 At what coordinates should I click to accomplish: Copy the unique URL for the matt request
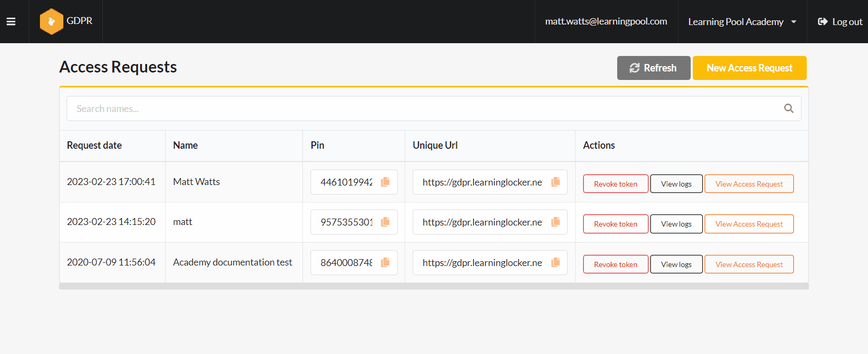555,222
